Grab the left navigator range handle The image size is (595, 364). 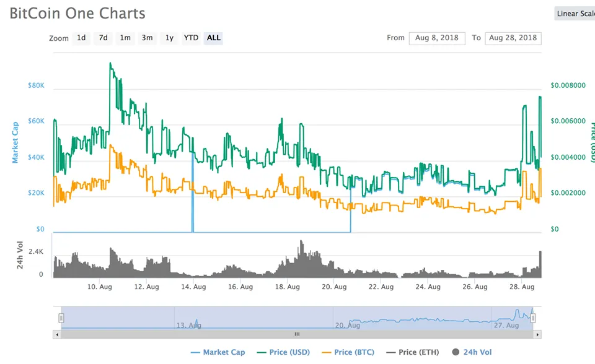pos(61,318)
